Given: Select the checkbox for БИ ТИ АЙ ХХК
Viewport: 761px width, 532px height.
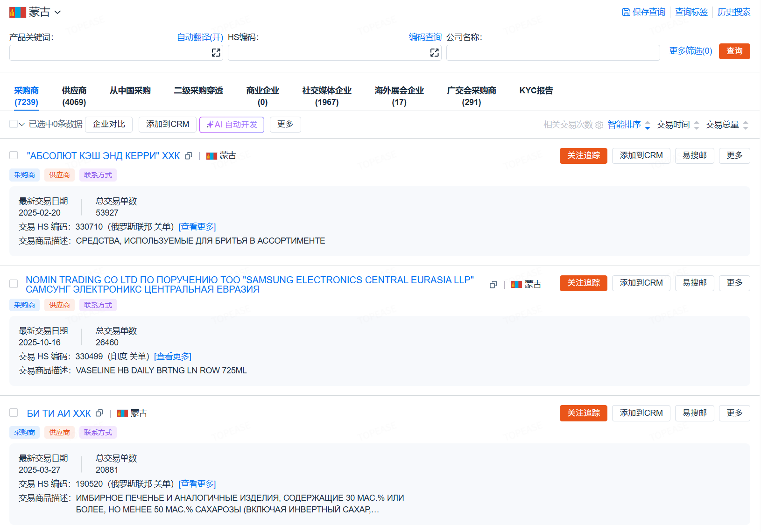Looking at the screenshot, I should click(x=14, y=413).
